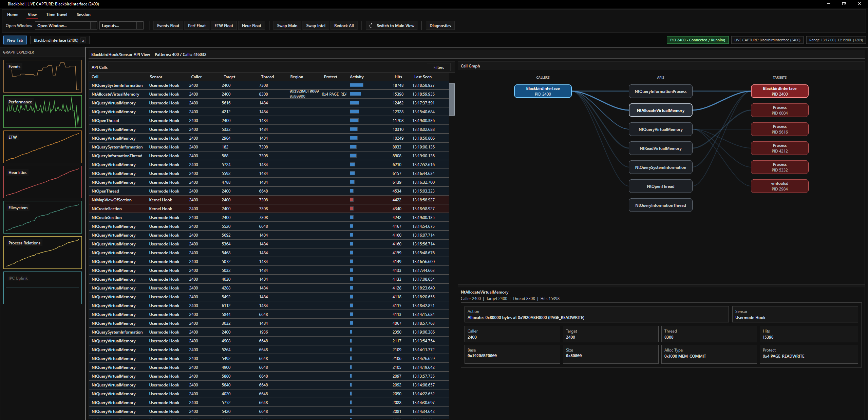Click the red activity bar of NtMapViewOfSection
Image resolution: width=868 pixels, height=420 pixels.
pyautogui.click(x=352, y=200)
